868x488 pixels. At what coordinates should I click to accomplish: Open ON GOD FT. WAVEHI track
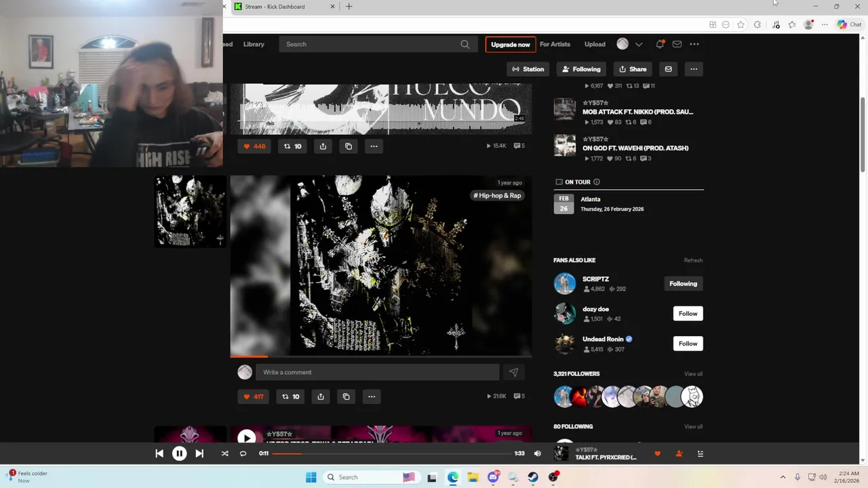click(x=635, y=148)
